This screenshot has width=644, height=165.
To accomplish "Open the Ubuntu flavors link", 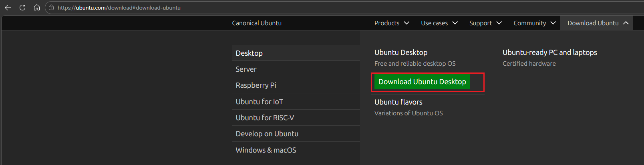I will pyautogui.click(x=398, y=102).
